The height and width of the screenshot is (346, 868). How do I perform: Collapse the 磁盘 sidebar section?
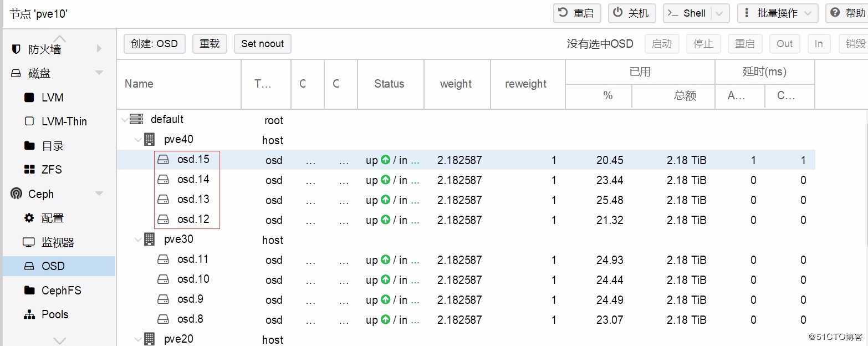tap(99, 73)
